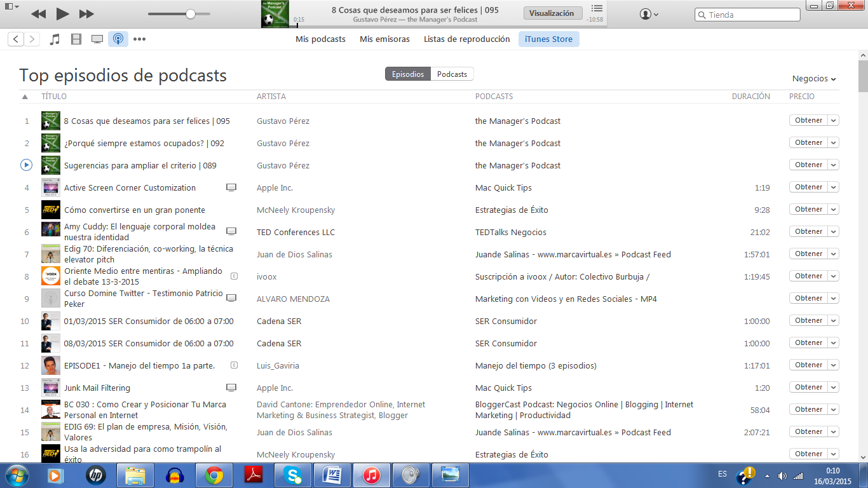Open the Up Next list icon
The image size is (868, 488).
click(596, 9)
